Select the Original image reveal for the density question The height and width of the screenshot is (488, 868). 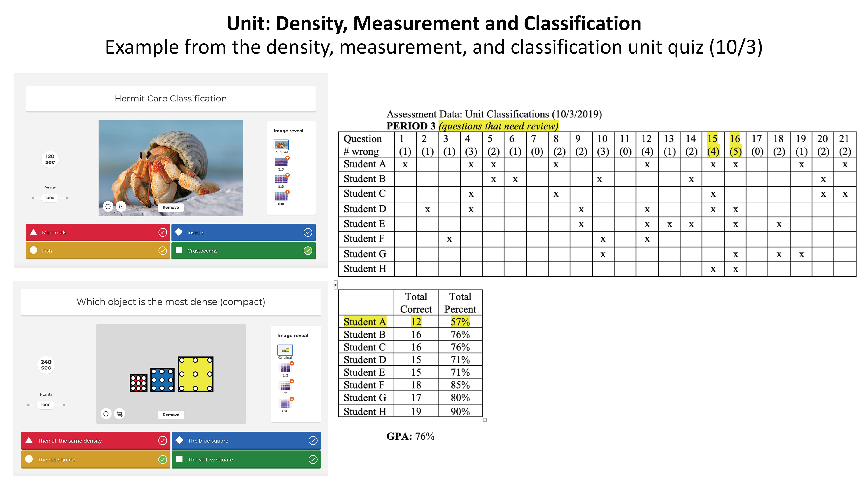pyautogui.click(x=285, y=350)
